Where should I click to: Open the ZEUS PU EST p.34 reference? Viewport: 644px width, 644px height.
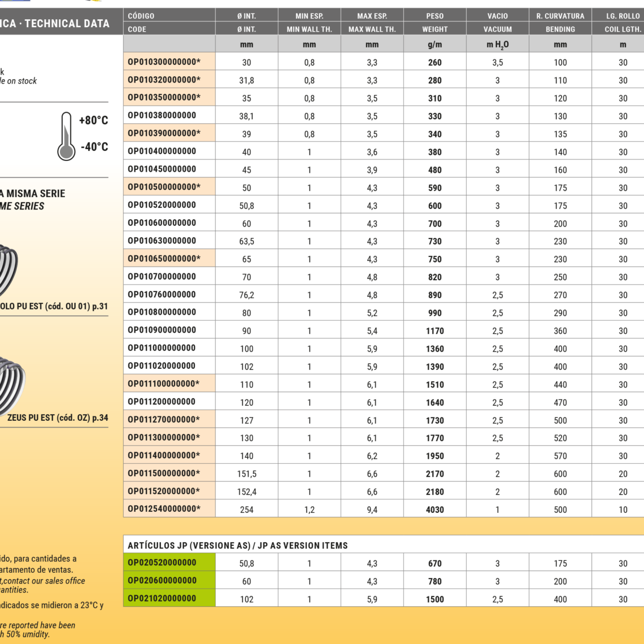point(57,418)
